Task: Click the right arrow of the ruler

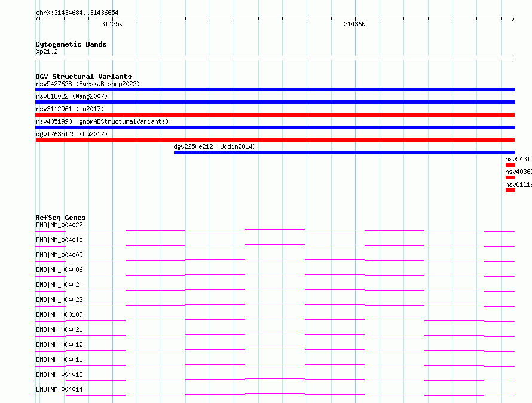Action: tap(513, 19)
